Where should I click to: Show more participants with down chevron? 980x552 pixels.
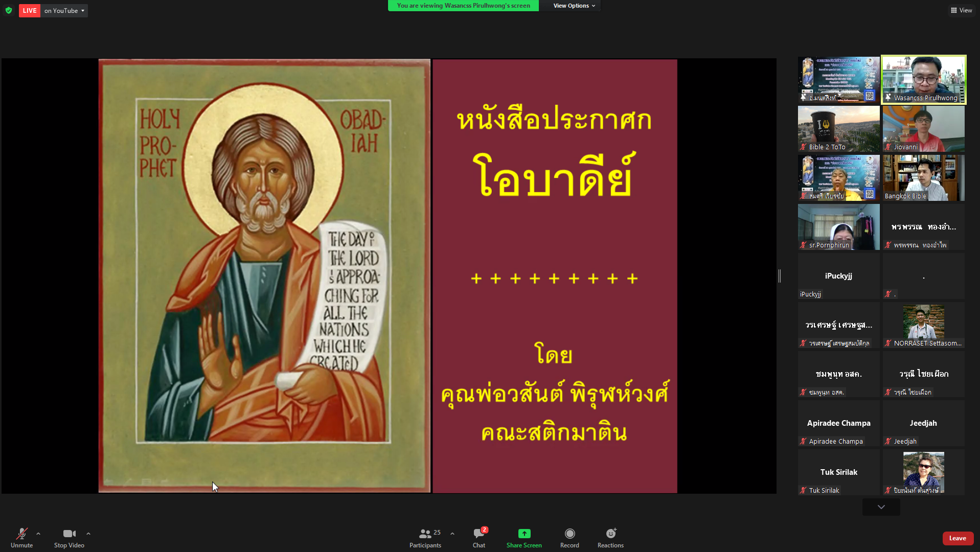[x=881, y=507]
